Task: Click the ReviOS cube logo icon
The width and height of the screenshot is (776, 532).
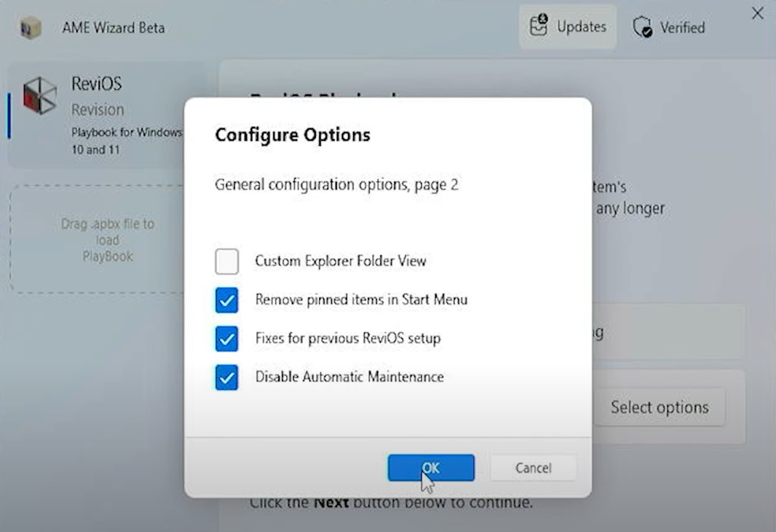Action: pyautogui.click(x=40, y=95)
